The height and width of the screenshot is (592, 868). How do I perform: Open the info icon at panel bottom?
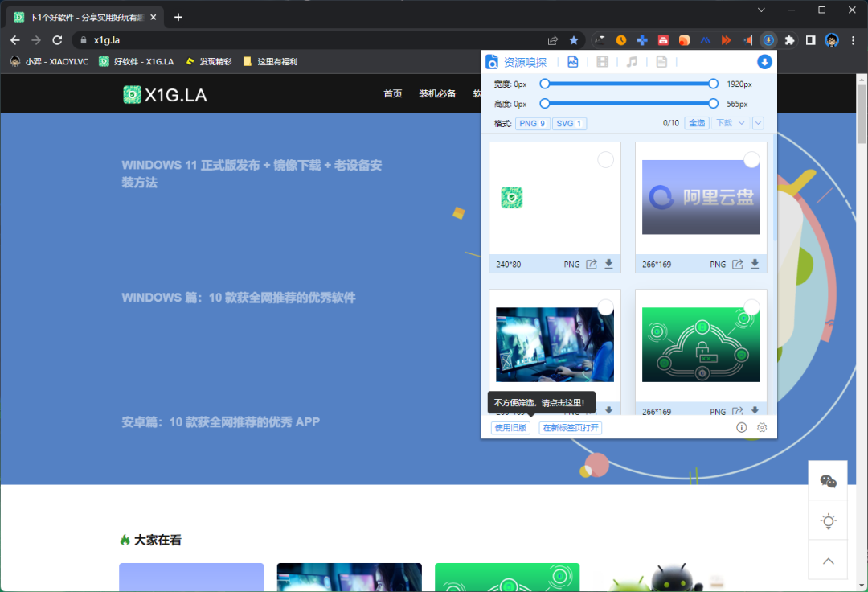741,428
